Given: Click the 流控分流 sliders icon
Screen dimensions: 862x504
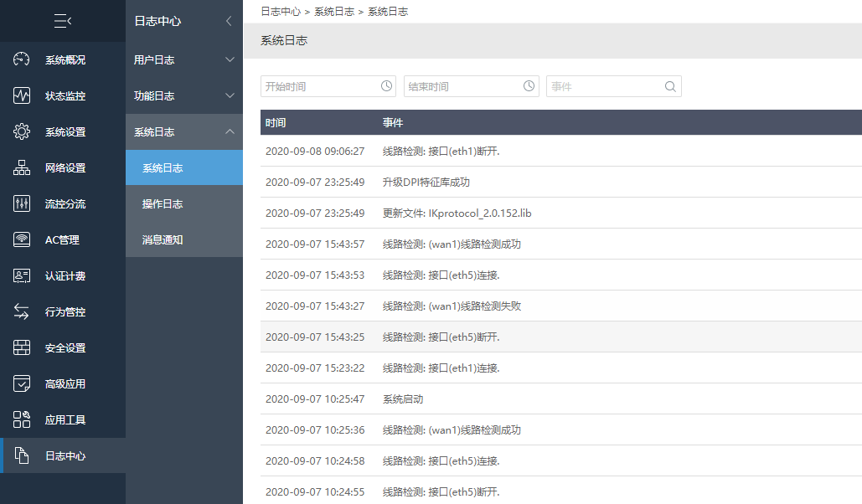Looking at the screenshot, I should point(22,203).
